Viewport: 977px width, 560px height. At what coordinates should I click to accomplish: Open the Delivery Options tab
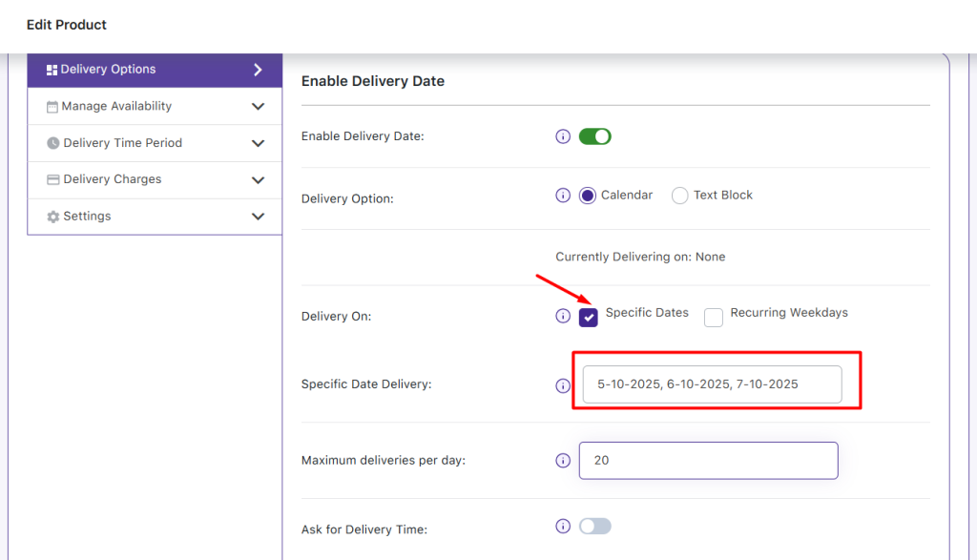[154, 70]
